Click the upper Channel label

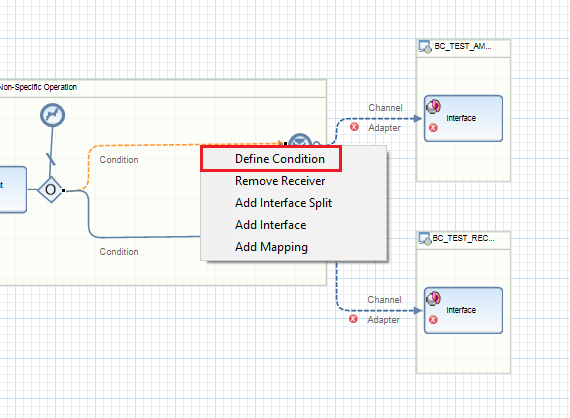[385, 108]
